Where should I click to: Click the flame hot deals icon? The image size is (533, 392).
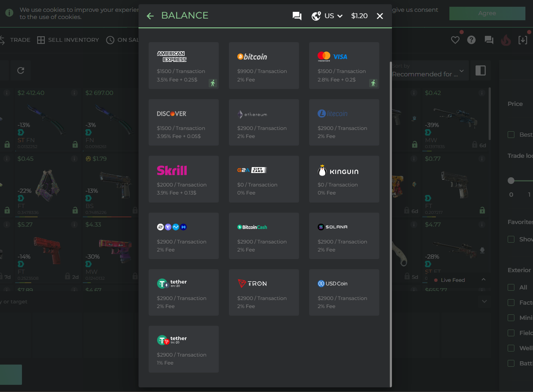506,40
